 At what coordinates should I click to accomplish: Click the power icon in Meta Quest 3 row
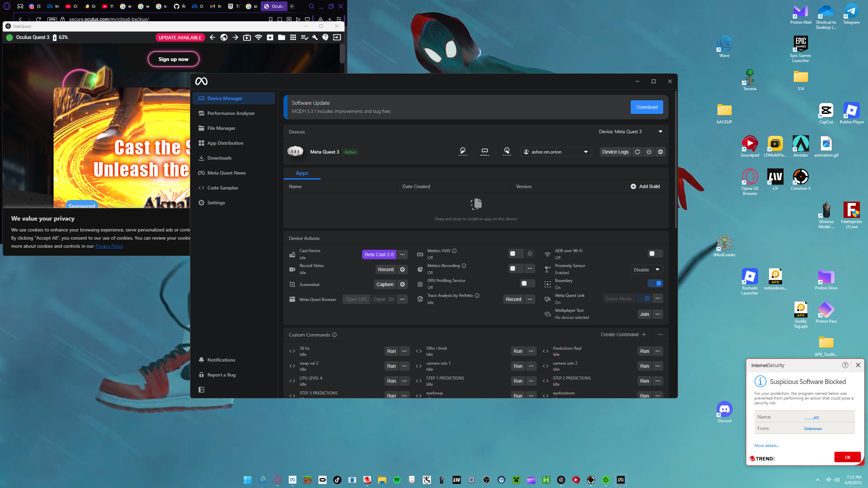[x=649, y=152]
